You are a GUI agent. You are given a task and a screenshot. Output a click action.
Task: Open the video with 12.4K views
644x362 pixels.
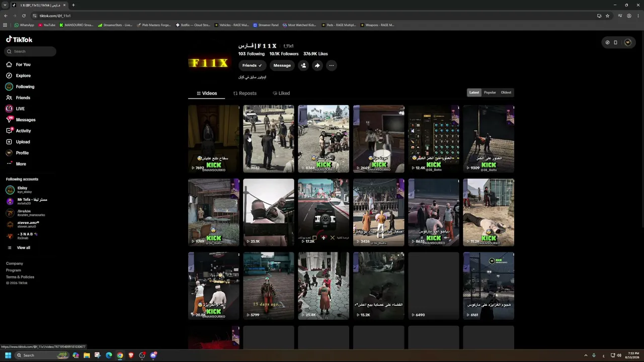pos(434,139)
